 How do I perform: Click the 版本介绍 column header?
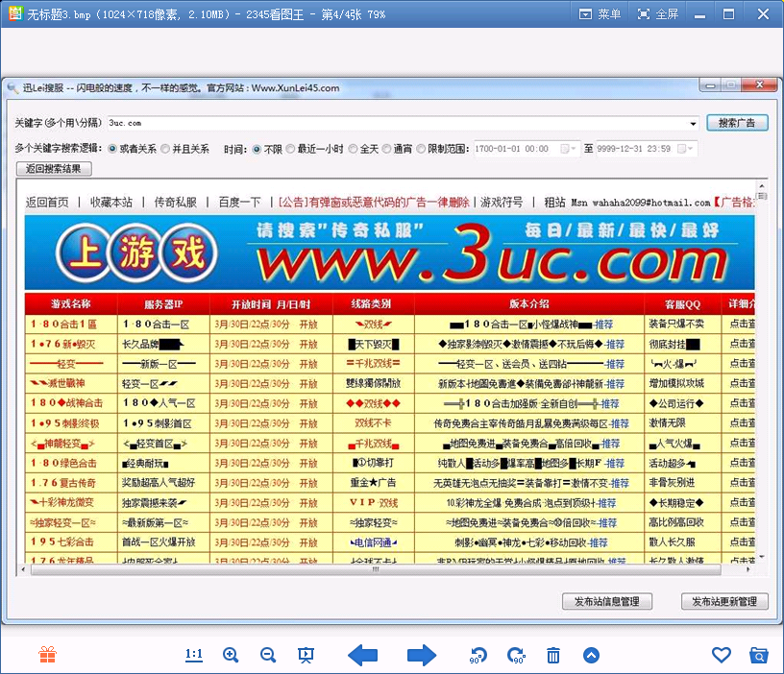pyautogui.click(x=529, y=304)
